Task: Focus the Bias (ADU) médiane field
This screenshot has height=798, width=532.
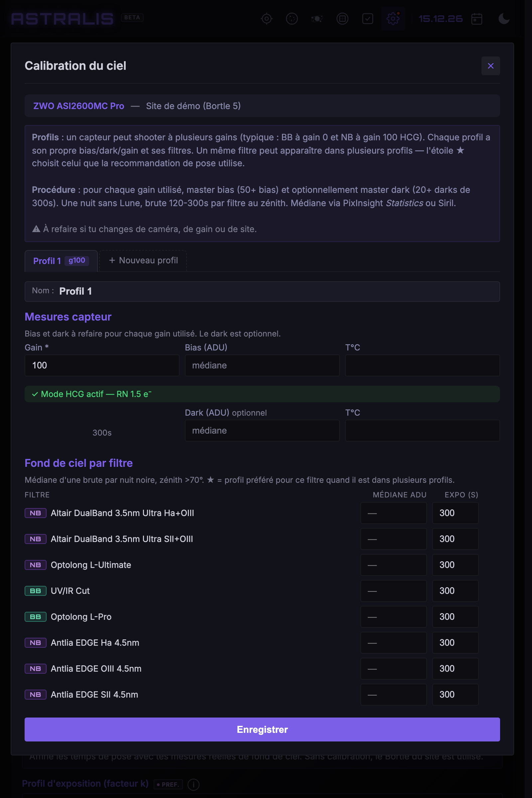Action: (x=262, y=365)
